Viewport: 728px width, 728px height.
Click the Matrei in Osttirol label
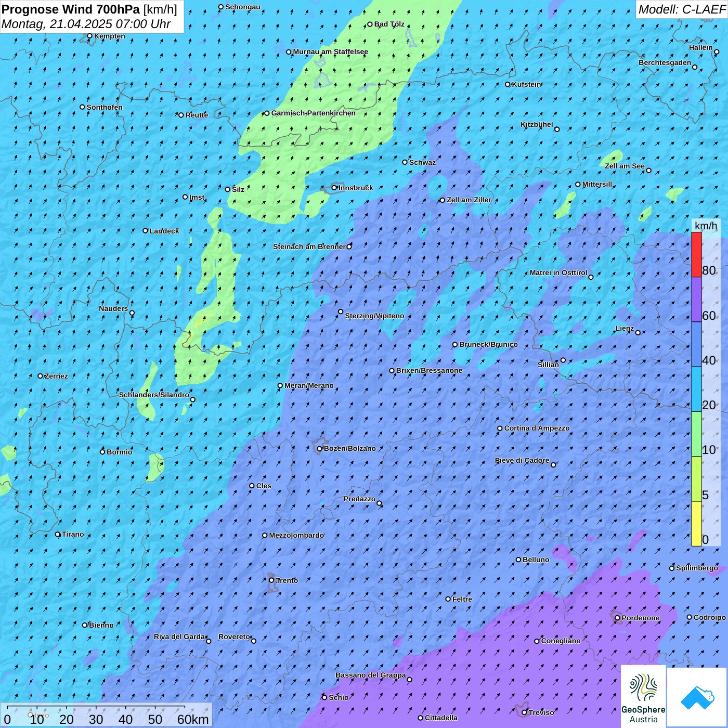(558, 272)
